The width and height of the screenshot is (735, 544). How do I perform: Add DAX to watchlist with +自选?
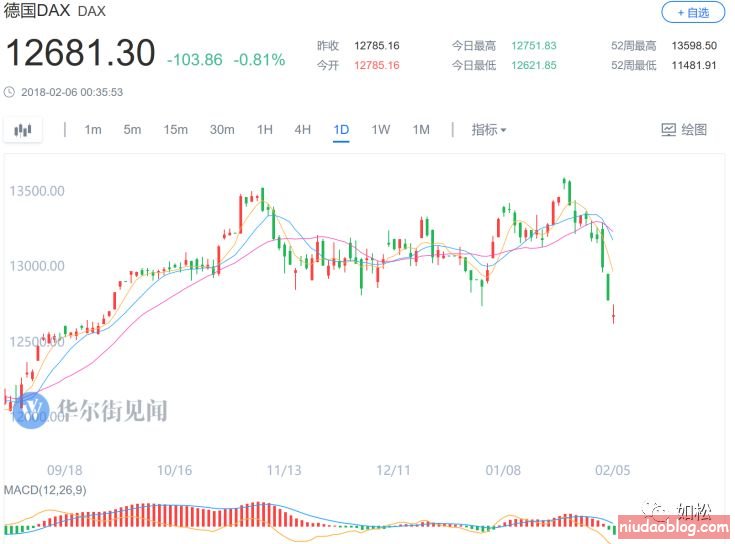coord(693,13)
